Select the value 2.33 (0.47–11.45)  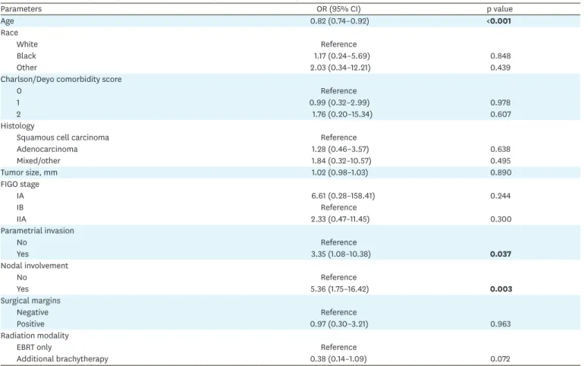click(x=340, y=219)
